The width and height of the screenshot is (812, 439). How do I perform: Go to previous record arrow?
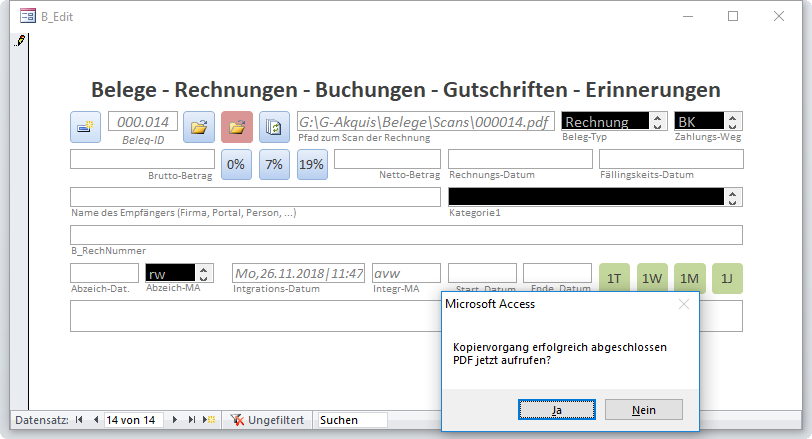tap(96, 420)
